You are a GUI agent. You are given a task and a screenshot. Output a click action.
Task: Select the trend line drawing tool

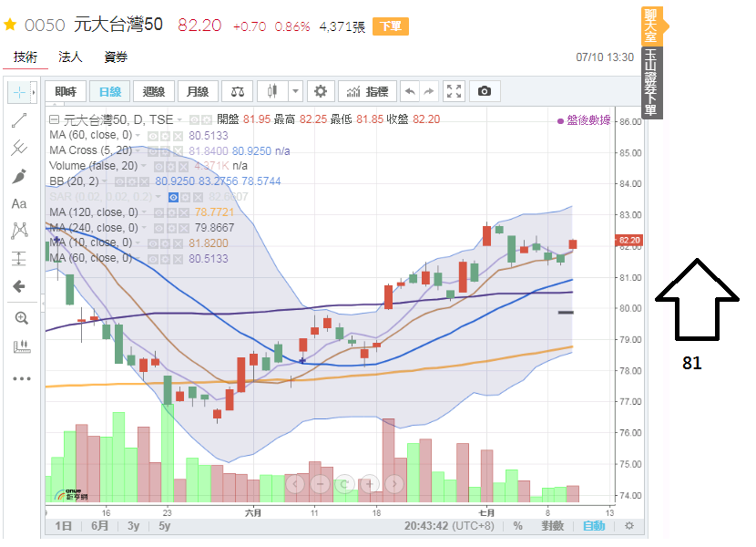coord(19,120)
